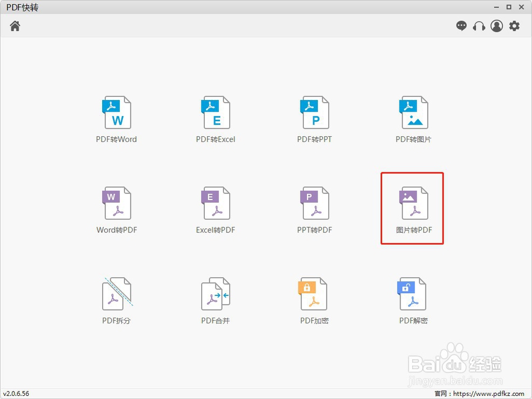This screenshot has height=399, width=532.
Task: Open the Word转PDF converter icon
Action: (117, 203)
